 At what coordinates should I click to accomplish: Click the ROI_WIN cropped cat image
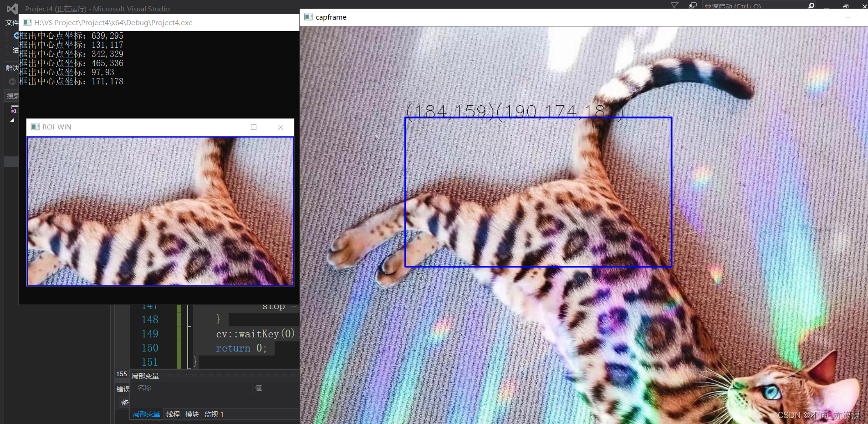pos(160,211)
